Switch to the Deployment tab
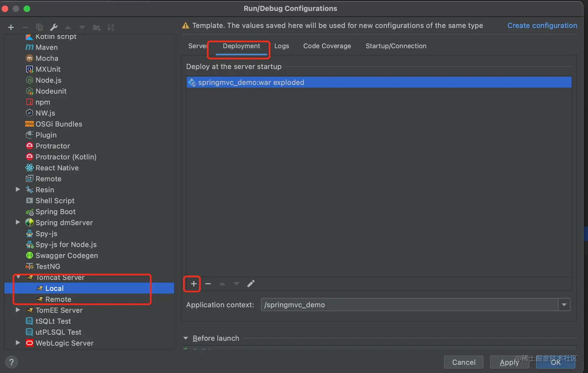This screenshot has width=588, height=373. pos(241,46)
